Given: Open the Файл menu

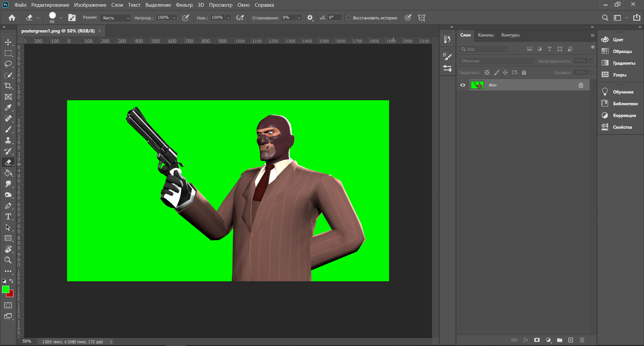Looking at the screenshot, I should pos(20,5).
